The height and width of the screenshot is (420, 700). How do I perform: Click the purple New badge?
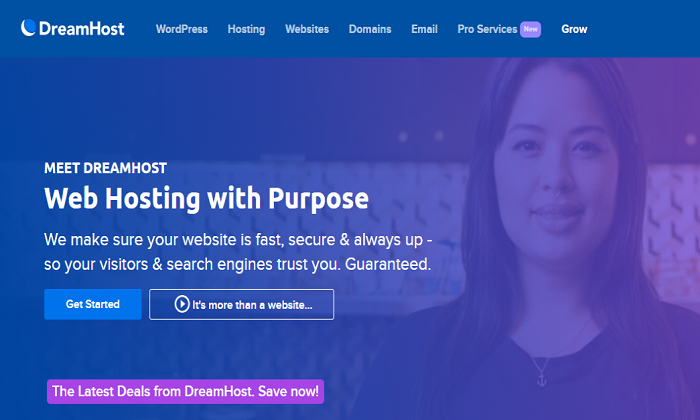530,29
